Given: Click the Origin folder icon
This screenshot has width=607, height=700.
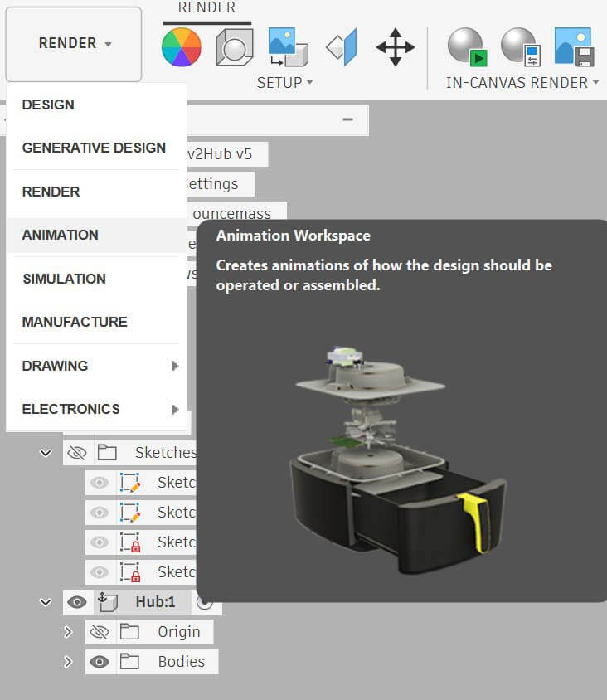Looking at the screenshot, I should tap(129, 632).
